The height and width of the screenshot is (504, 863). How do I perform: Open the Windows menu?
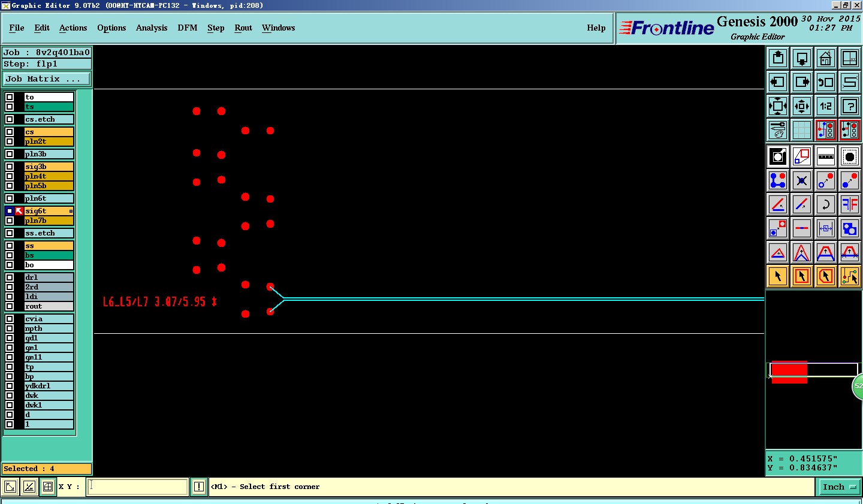pyautogui.click(x=278, y=28)
